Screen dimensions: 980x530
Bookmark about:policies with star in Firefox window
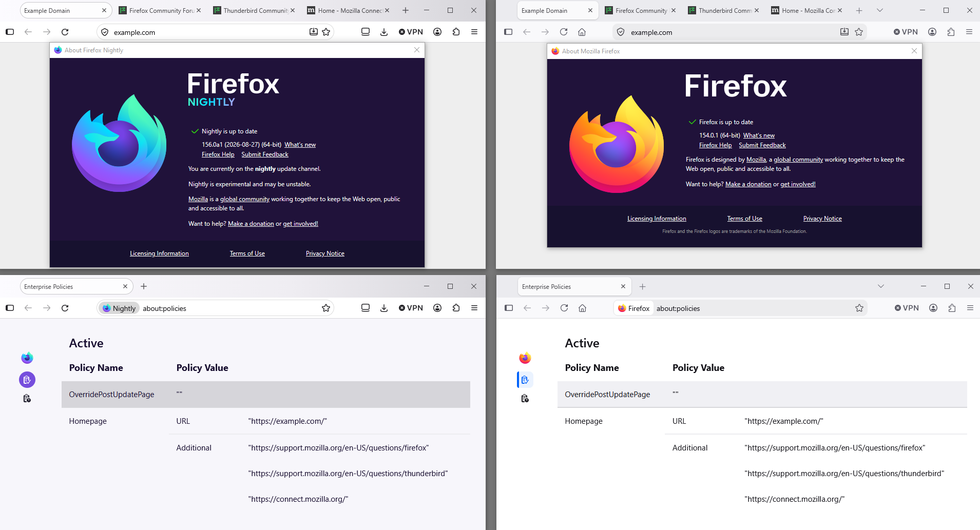(x=859, y=308)
